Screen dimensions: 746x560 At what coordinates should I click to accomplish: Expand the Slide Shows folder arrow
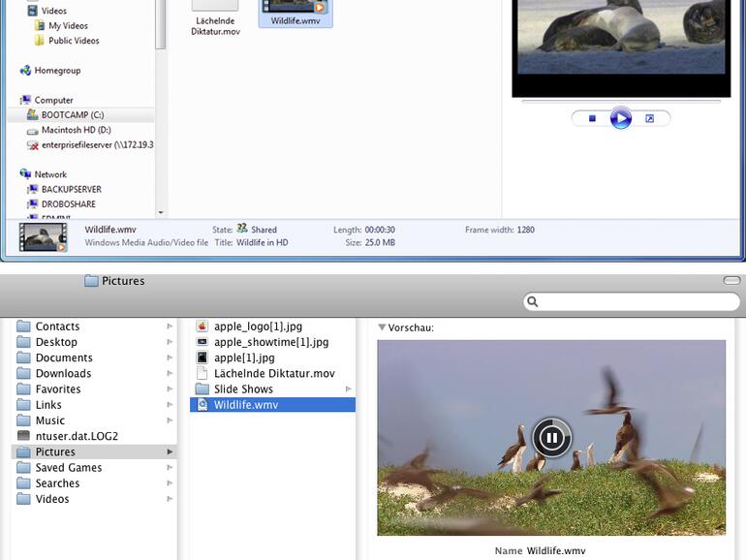(349, 389)
